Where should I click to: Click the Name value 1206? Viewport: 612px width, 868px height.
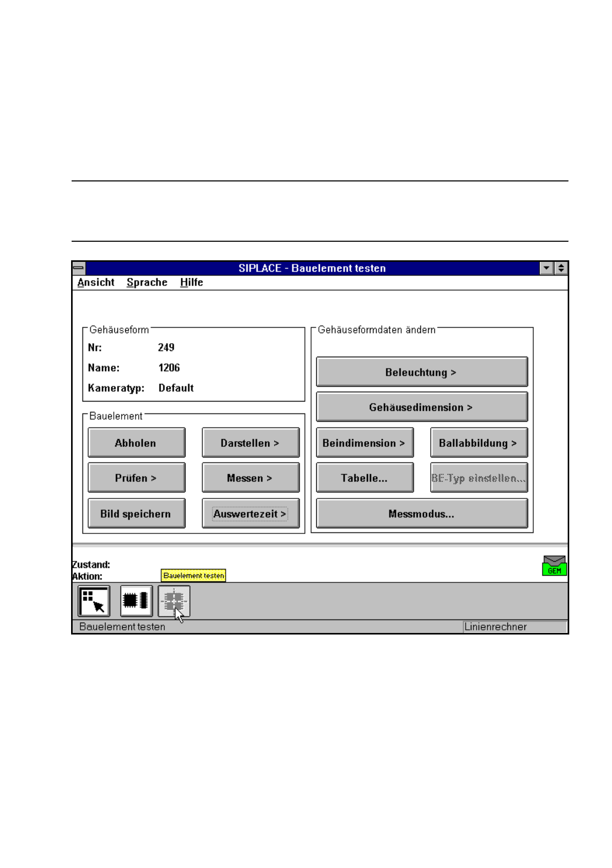click(169, 368)
